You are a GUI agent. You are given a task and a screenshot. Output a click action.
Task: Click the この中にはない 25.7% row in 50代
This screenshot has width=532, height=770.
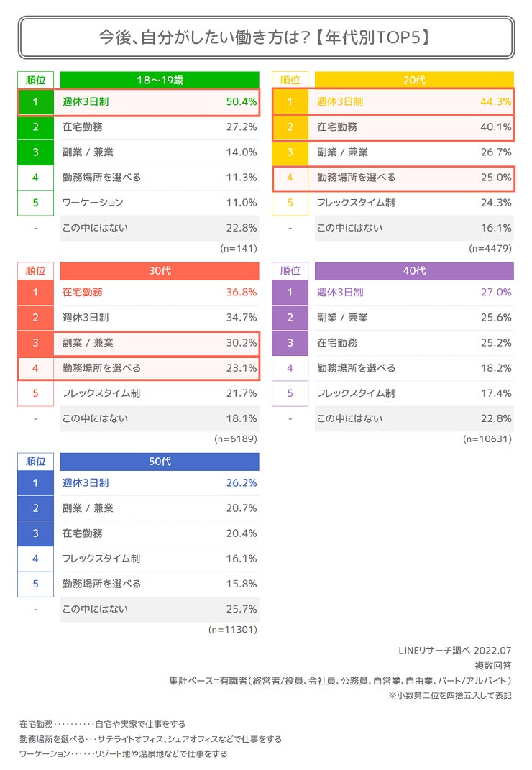(x=160, y=609)
